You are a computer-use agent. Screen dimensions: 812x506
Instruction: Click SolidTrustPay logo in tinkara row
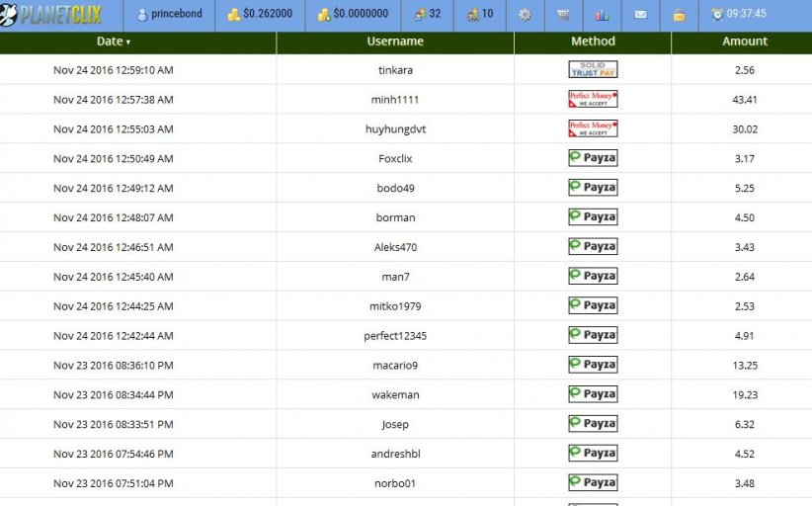point(593,70)
